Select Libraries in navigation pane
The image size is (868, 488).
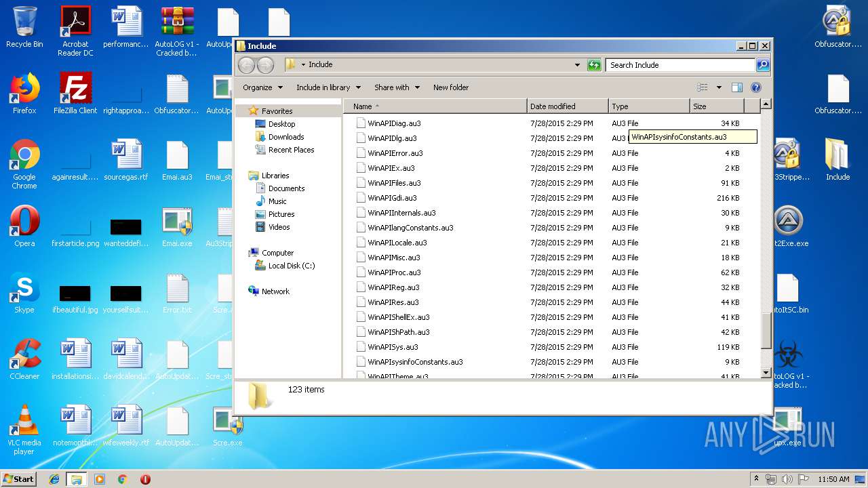[275, 176]
